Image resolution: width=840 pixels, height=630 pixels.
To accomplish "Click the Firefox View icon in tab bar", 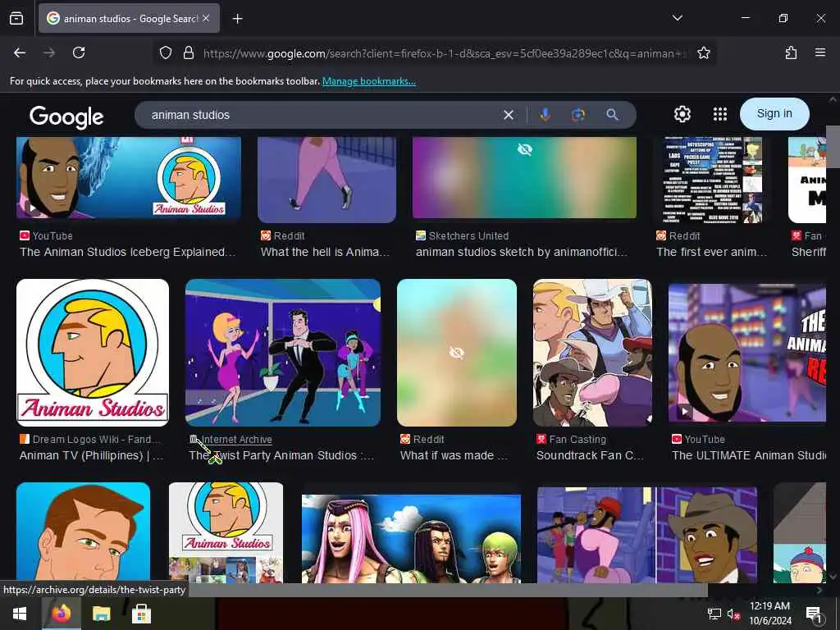I will point(16,18).
